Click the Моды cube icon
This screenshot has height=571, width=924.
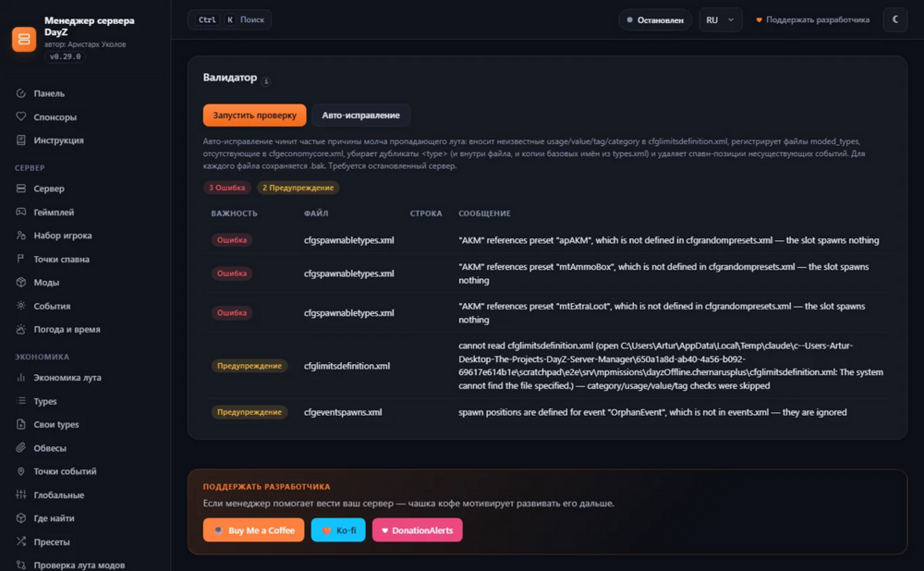pos(21,282)
